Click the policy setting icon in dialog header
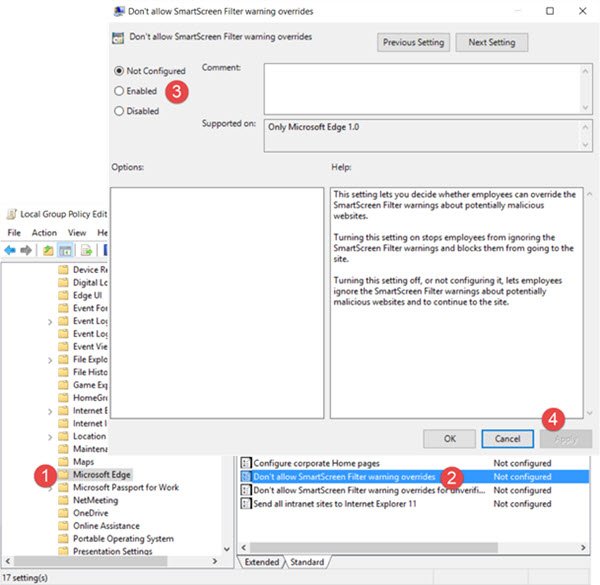 (x=118, y=37)
